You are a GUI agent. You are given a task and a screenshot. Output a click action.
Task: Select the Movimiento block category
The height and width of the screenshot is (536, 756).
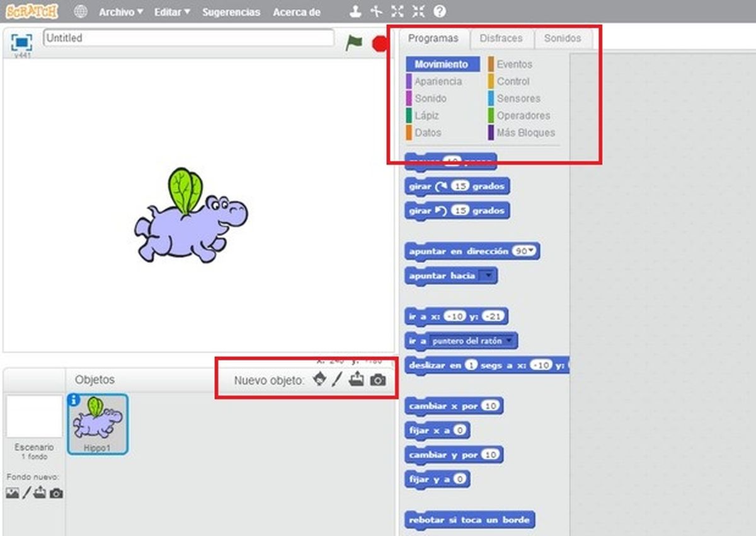[442, 64]
